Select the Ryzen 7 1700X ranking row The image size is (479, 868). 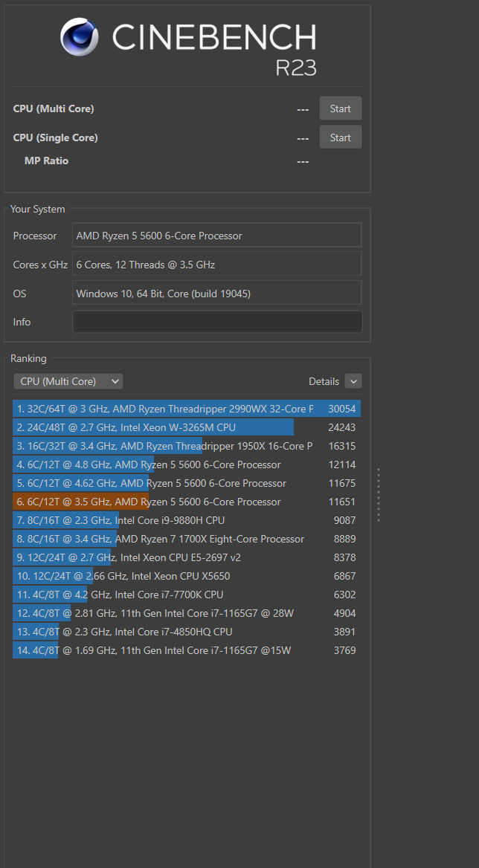click(x=187, y=539)
